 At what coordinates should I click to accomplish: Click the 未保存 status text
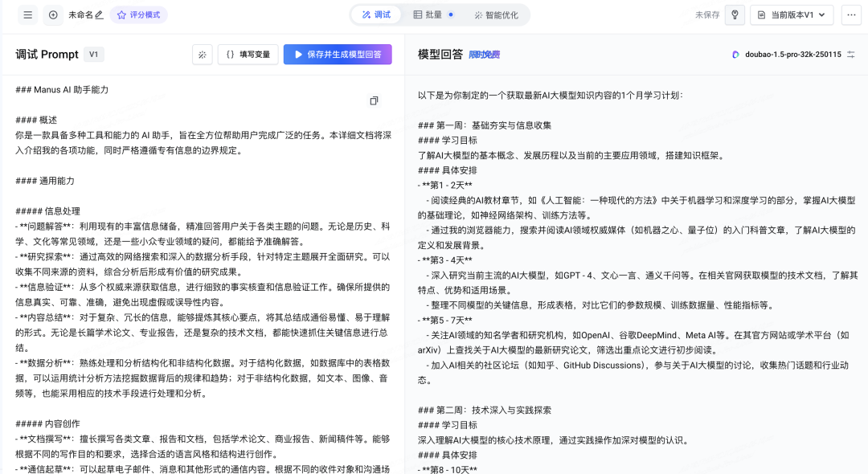[707, 15]
